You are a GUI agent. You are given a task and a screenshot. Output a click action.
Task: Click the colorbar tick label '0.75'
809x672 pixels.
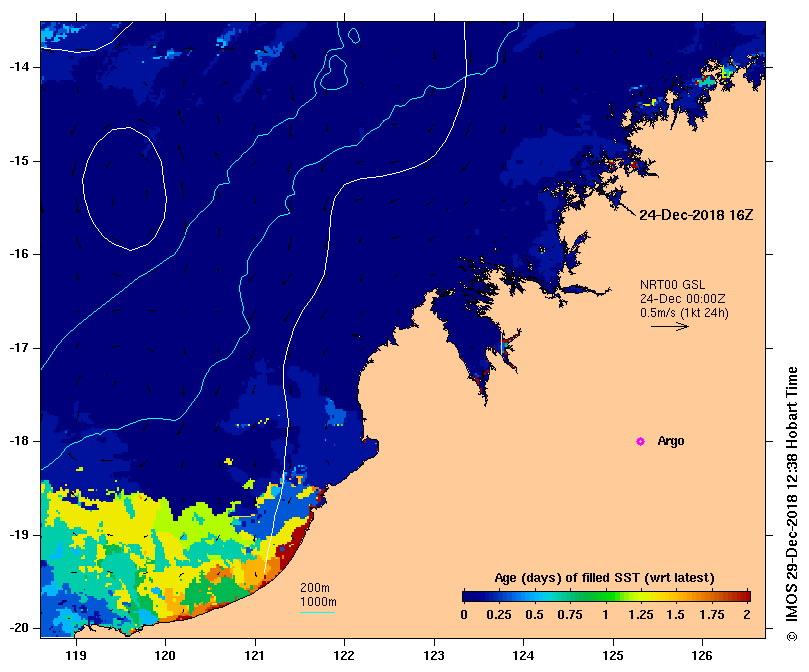[x=570, y=615]
